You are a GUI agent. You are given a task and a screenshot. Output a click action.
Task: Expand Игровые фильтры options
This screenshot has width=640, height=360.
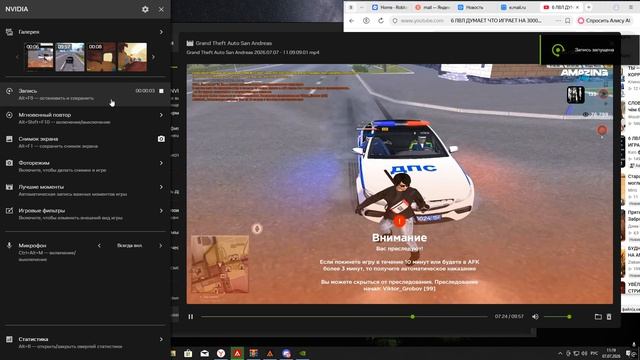coord(161,211)
